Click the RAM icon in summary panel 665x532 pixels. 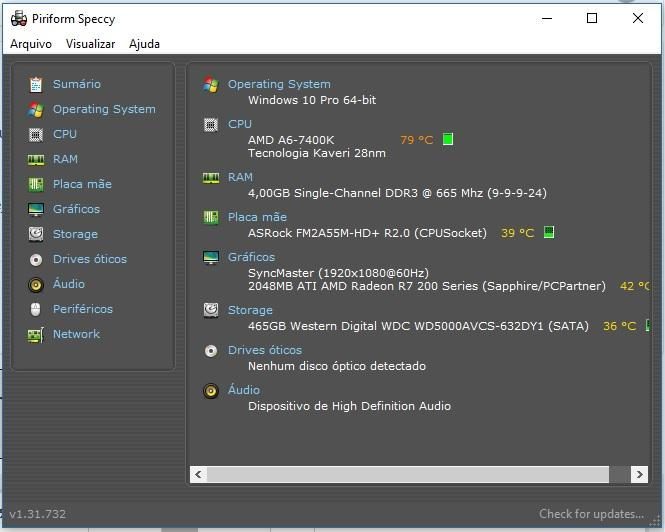click(211, 177)
